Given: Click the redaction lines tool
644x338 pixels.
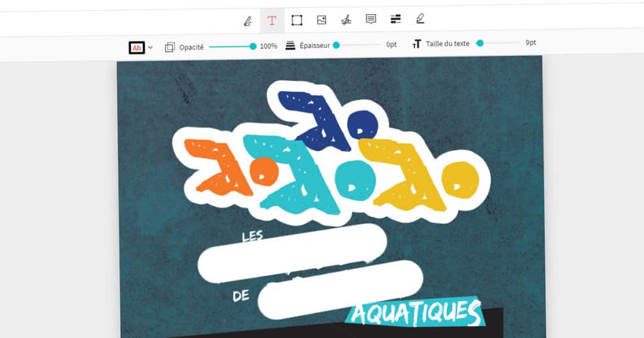Looking at the screenshot, I should [x=396, y=19].
